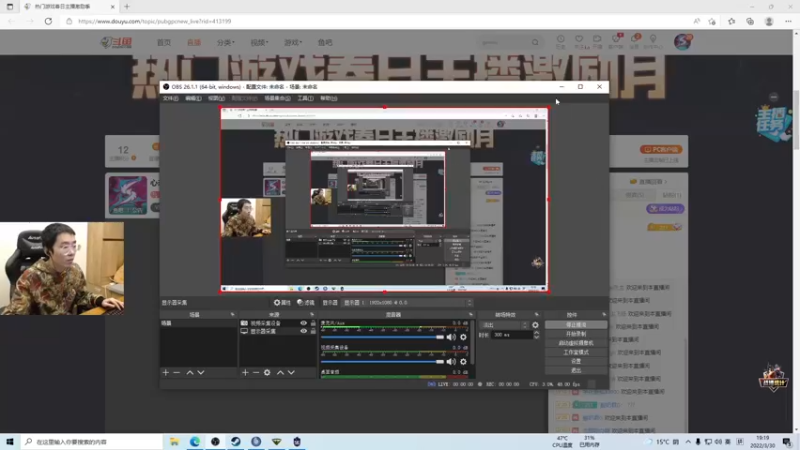Click the Start Virtual Camera button
The width and height of the screenshot is (800, 450).
(x=576, y=343)
